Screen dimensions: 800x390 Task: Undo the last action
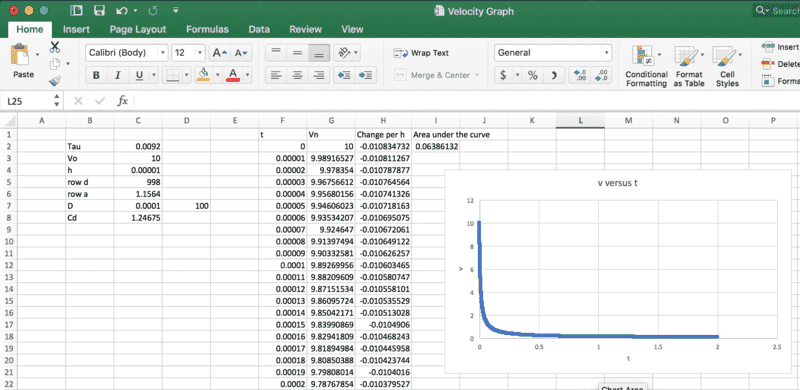121,10
